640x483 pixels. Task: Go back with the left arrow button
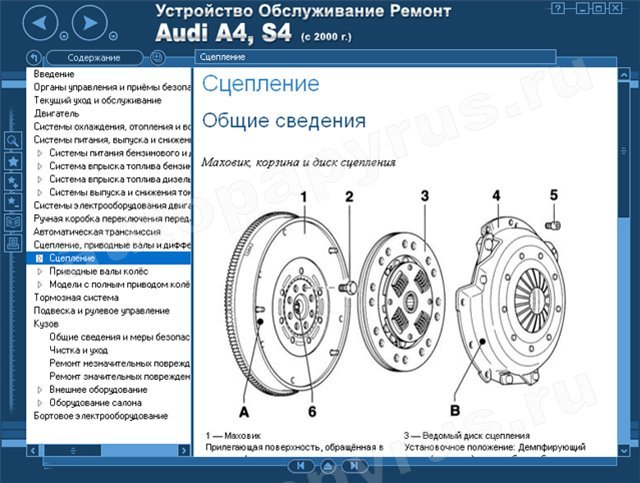pos(40,23)
